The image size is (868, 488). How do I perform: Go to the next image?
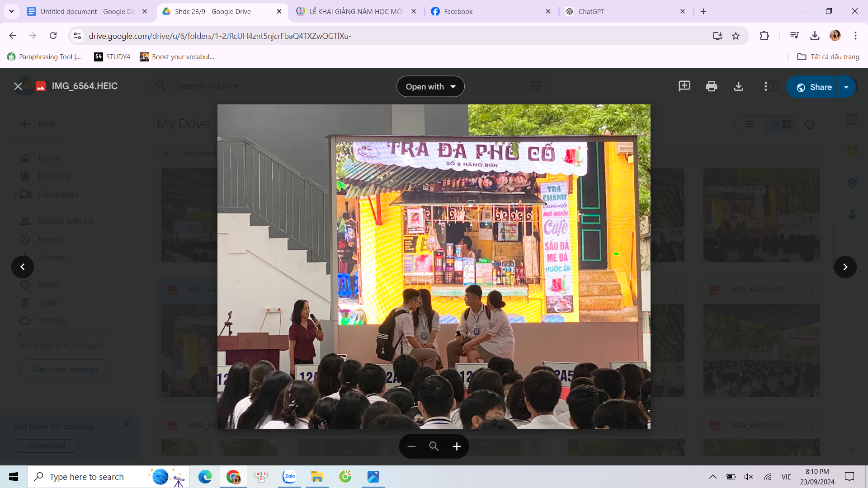pos(845,267)
